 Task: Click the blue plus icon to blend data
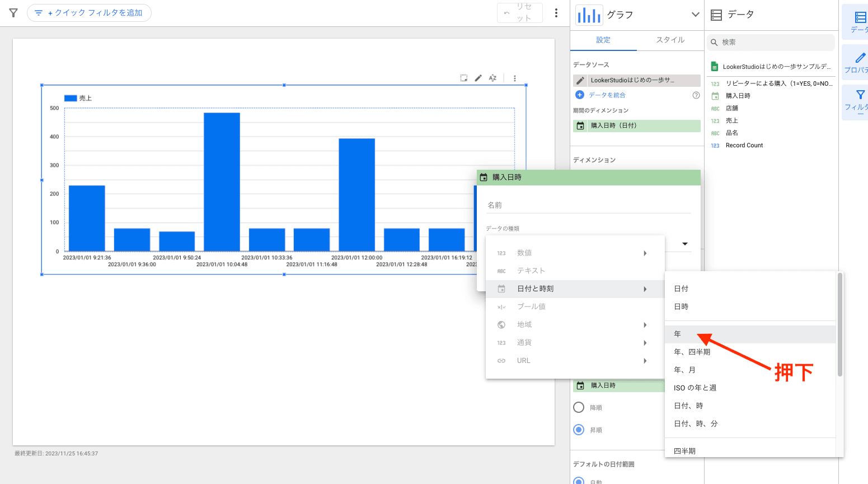click(x=580, y=95)
